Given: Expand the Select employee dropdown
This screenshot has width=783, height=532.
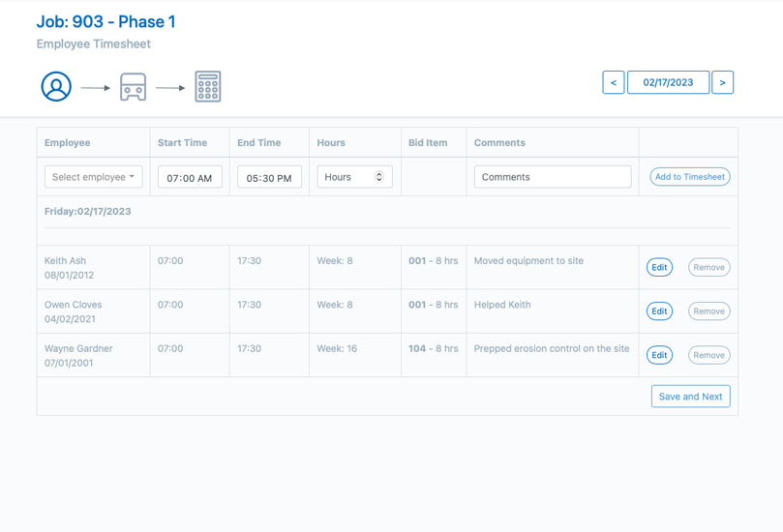Looking at the screenshot, I should (x=93, y=177).
